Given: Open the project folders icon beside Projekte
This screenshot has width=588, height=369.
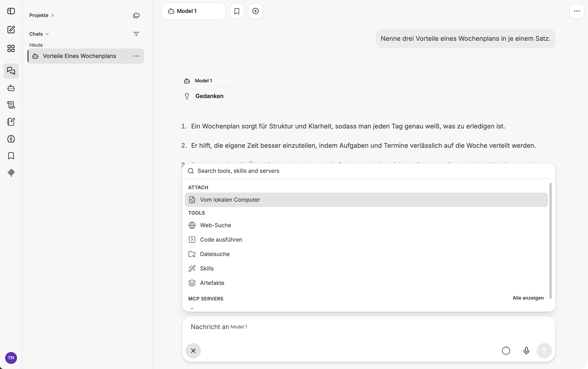Looking at the screenshot, I should click(136, 15).
